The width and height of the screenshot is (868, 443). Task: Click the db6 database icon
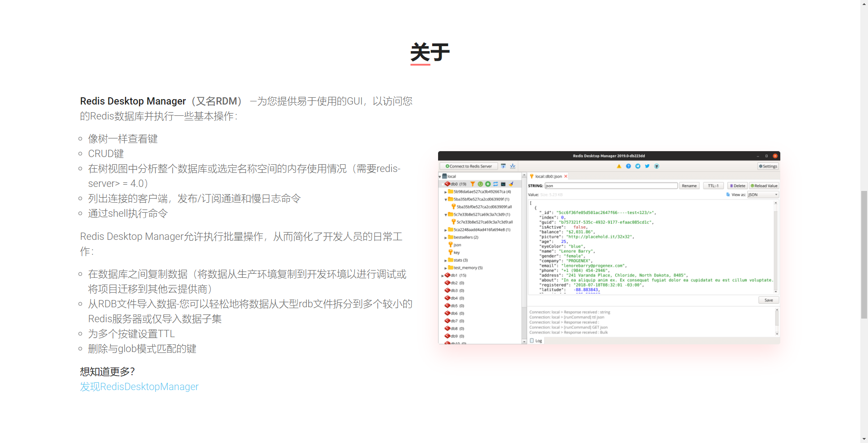point(447,313)
